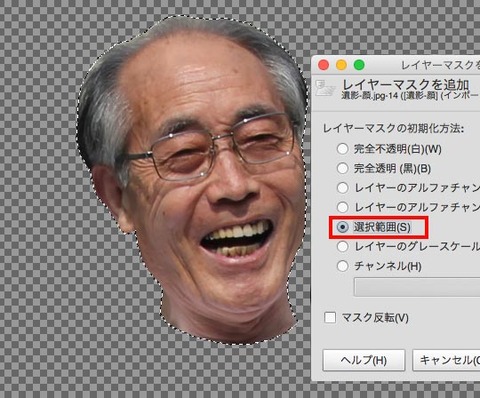Select the チャンネル(H) radio option
The height and width of the screenshot is (398, 480).
(343, 266)
